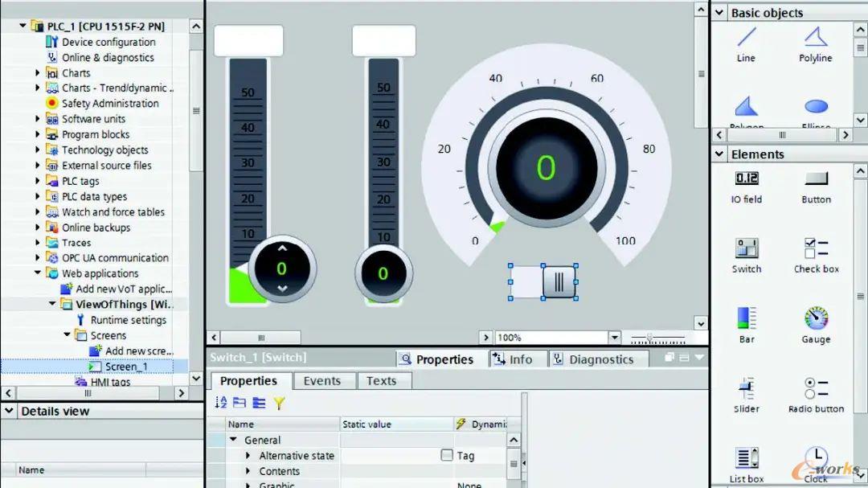This screenshot has height=488, width=868.
Task: Expand Program blocks node
Action: coord(38,134)
